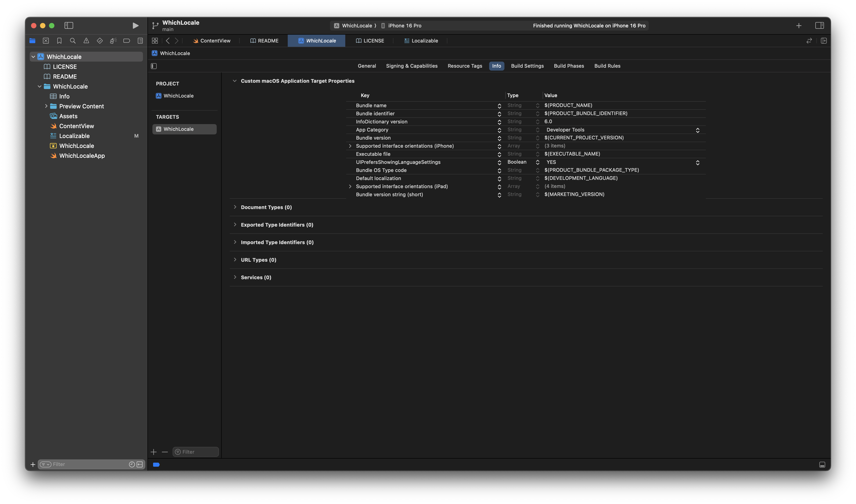
Task: Hide the project and targets list
Action: (x=154, y=66)
